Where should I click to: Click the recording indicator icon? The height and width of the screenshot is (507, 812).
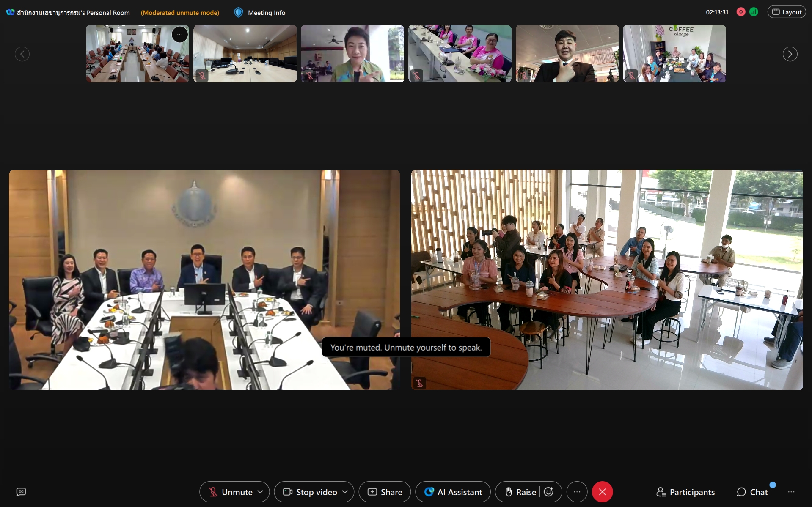[x=740, y=12]
